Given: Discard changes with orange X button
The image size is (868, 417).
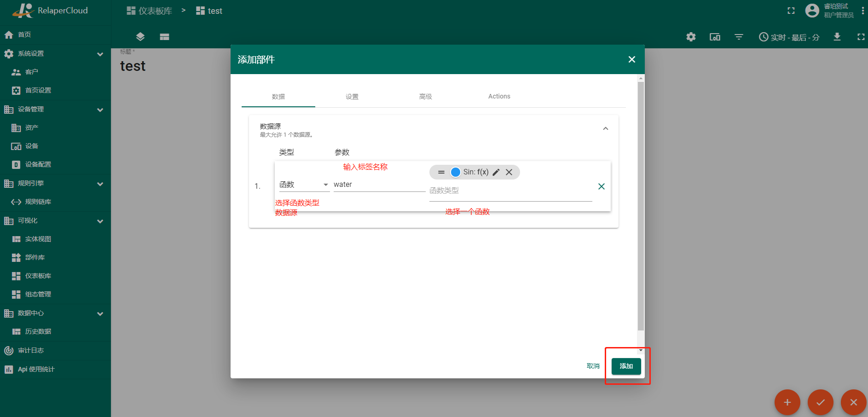Looking at the screenshot, I should pyautogui.click(x=854, y=402).
